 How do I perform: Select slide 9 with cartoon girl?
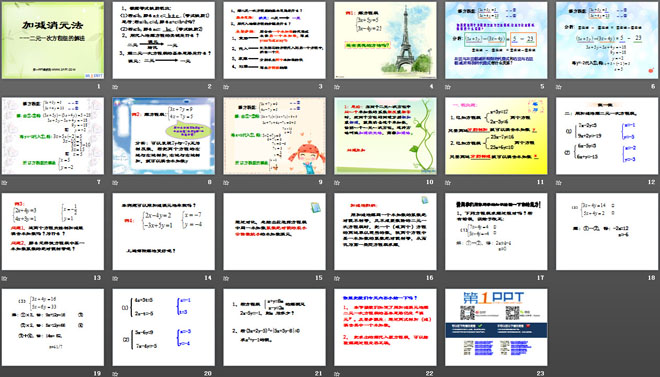(274, 136)
